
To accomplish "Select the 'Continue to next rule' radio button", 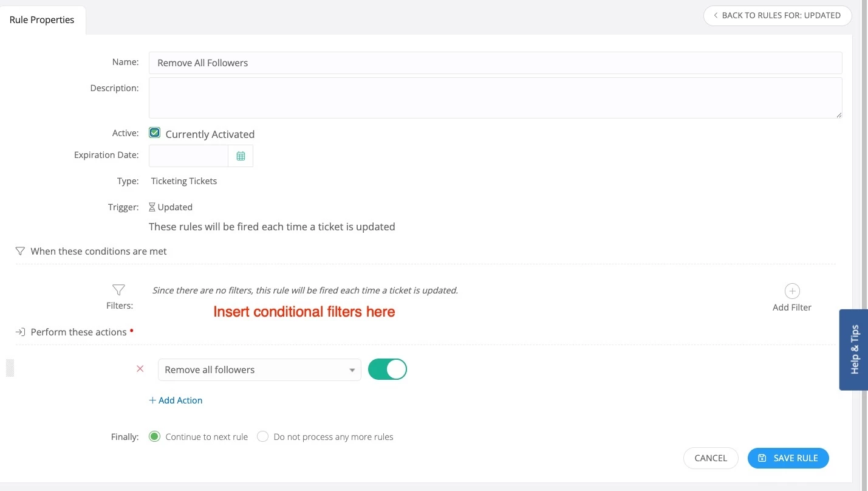I will 154,436.
